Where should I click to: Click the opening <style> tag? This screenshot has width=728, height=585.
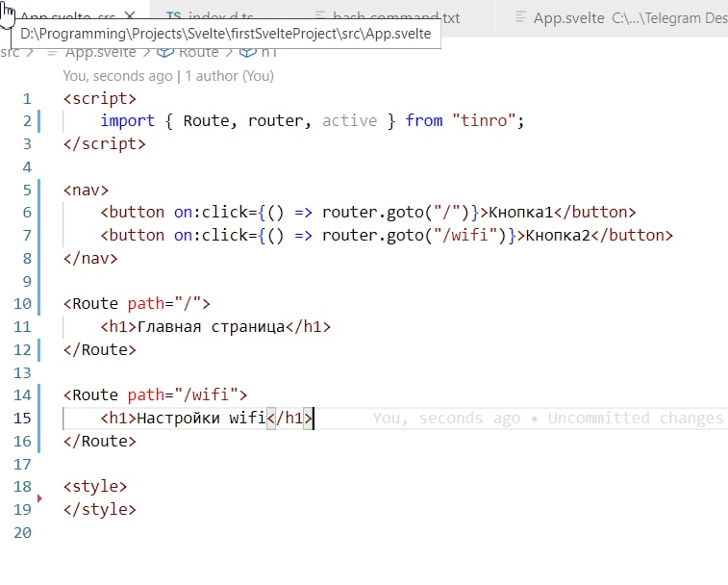(x=95, y=487)
